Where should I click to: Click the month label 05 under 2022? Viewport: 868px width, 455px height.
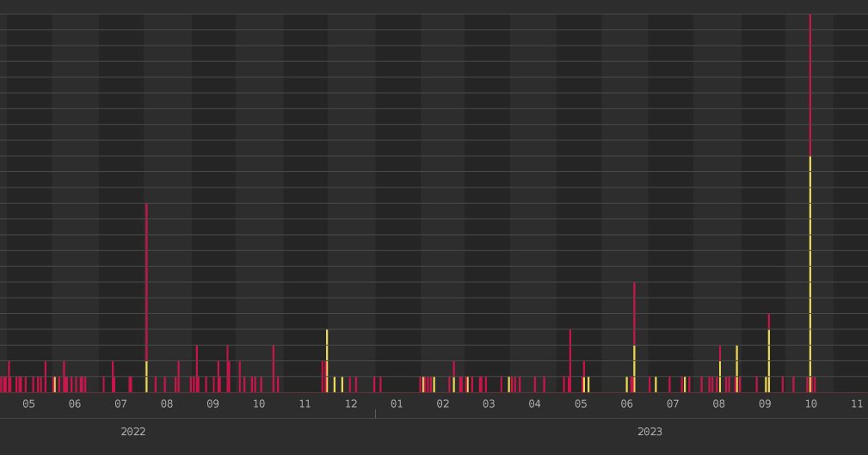click(28, 404)
